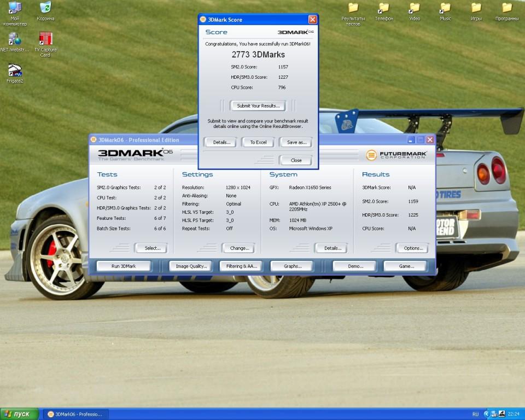Open Details in the 3DMark Score dialog
This screenshot has width=525, height=420.
tap(221, 142)
